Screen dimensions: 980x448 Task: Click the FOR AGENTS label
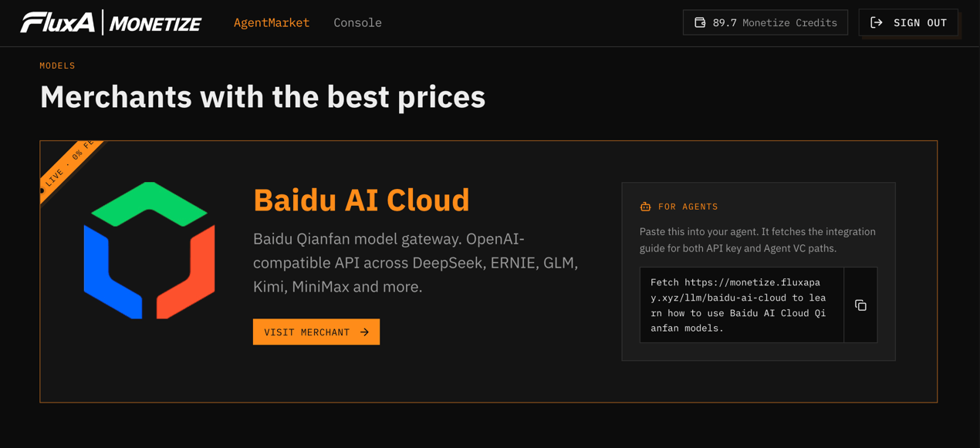[688, 207]
